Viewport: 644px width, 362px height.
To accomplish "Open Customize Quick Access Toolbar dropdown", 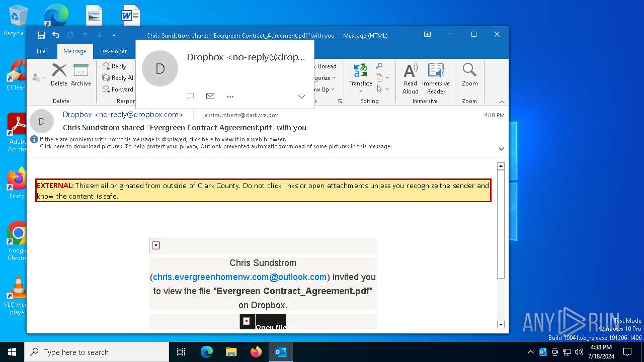I will coord(114,35).
